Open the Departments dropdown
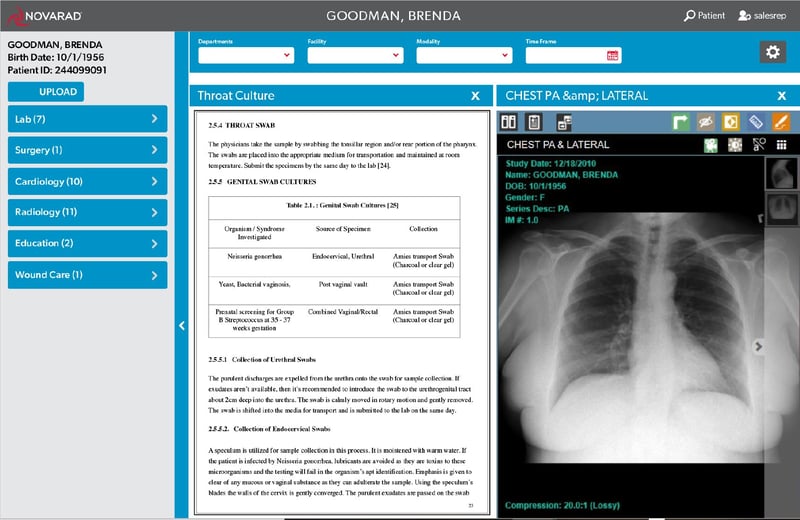 (x=246, y=55)
